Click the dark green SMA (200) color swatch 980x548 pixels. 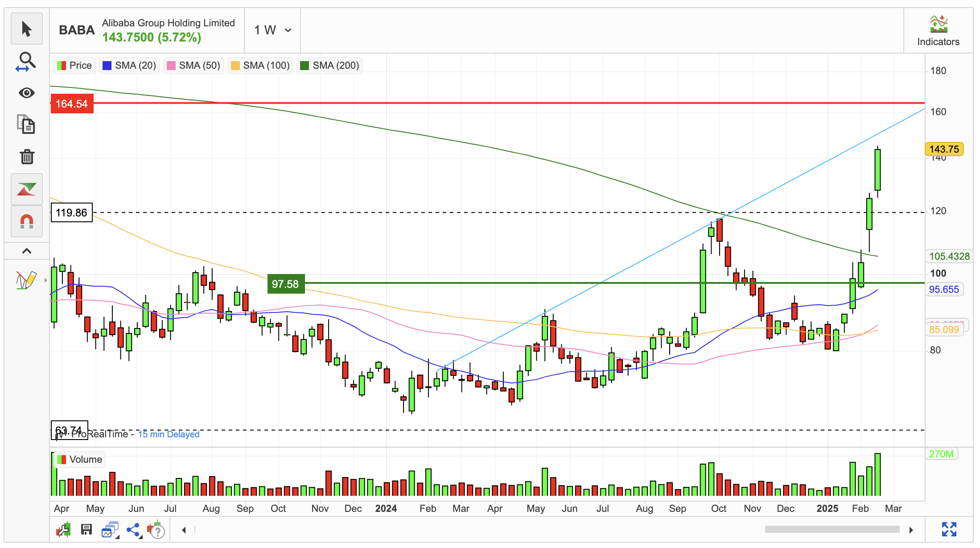pos(305,66)
